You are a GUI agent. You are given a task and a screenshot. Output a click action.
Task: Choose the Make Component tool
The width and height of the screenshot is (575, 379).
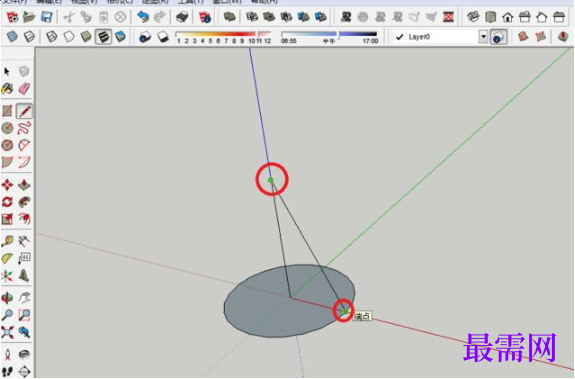(24, 71)
